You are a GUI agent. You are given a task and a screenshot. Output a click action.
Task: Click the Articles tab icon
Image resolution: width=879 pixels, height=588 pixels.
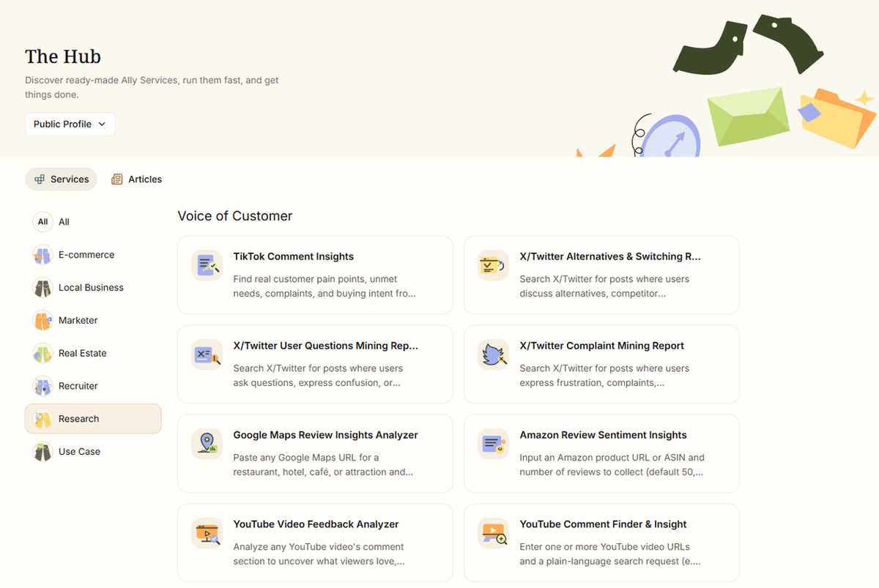click(117, 179)
